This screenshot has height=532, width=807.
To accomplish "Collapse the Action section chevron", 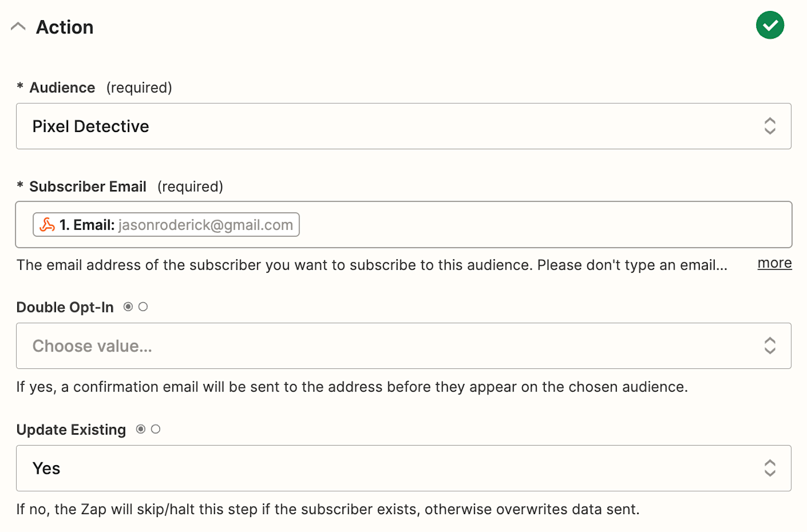I will [18, 27].
